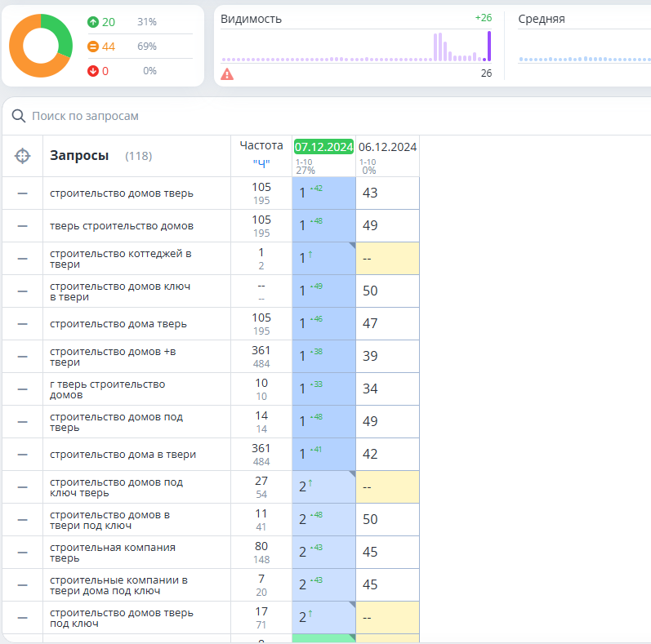The height and width of the screenshot is (644, 651).
Task: Click the dash icon for строительная компания тверь
Action: [22, 553]
